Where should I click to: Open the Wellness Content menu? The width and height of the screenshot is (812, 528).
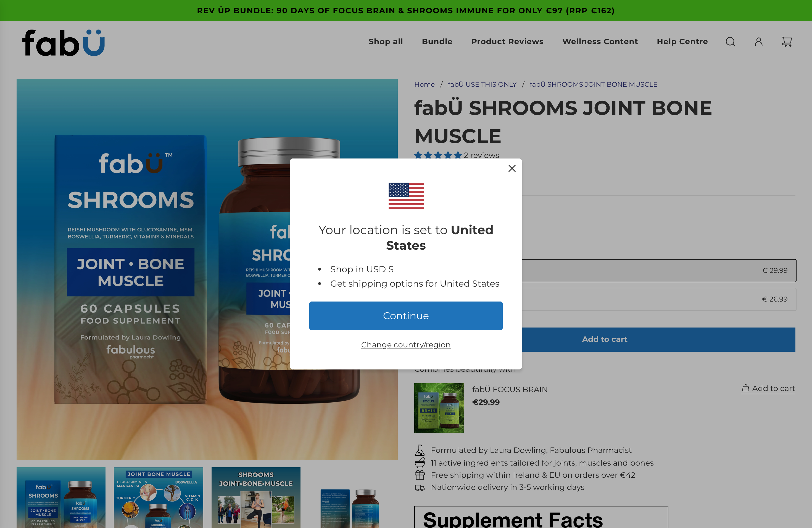600,42
